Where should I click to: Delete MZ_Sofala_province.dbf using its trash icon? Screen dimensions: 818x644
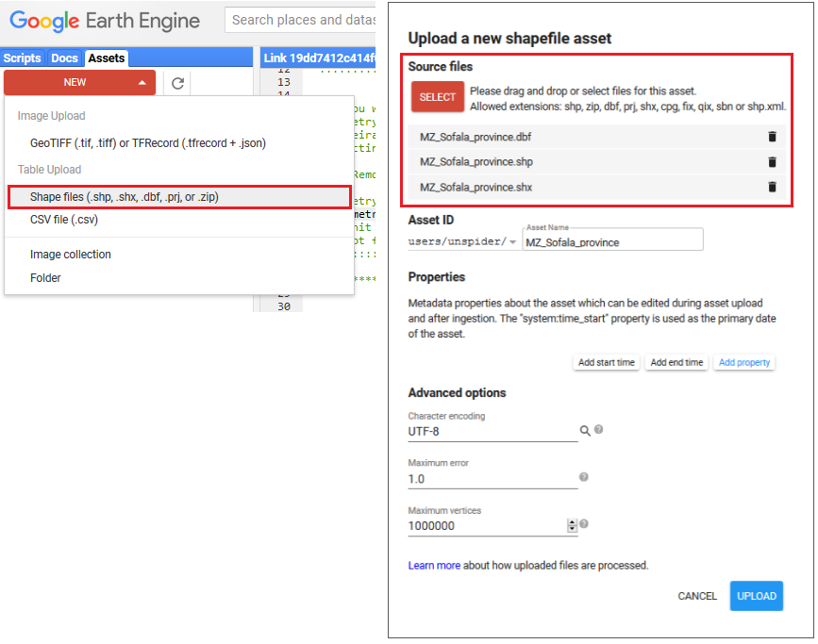pyautogui.click(x=773, y=136)
